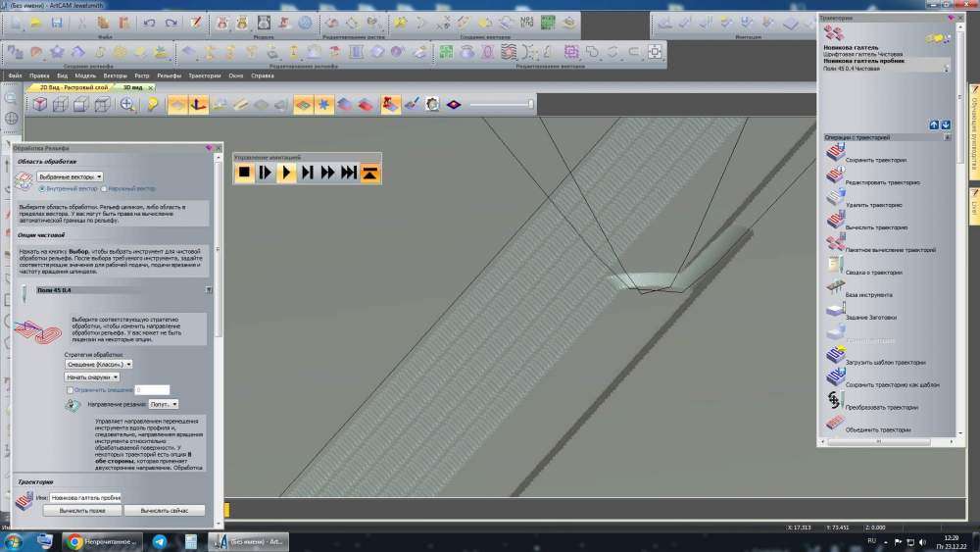Viewport: 980px width, 552px height.
Task: Select the Внутренний вектор radio button
Action: tap(41, 188)
